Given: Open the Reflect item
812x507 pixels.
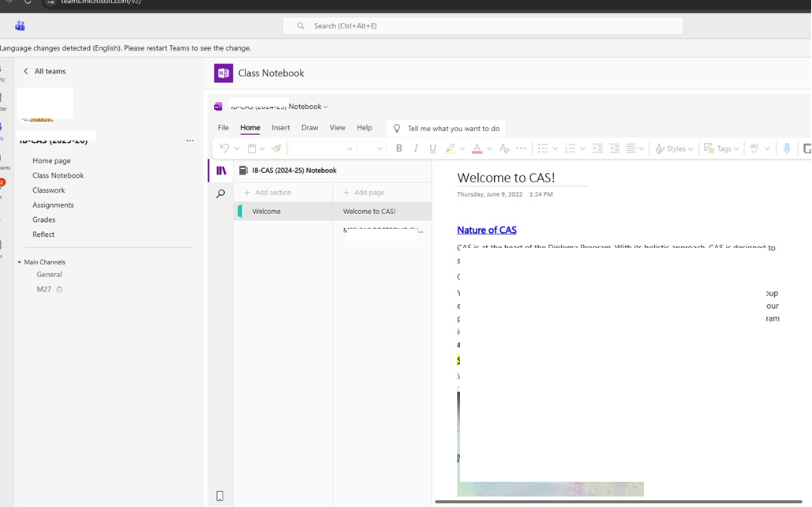Looking at the screenshot, I should 43,235.
